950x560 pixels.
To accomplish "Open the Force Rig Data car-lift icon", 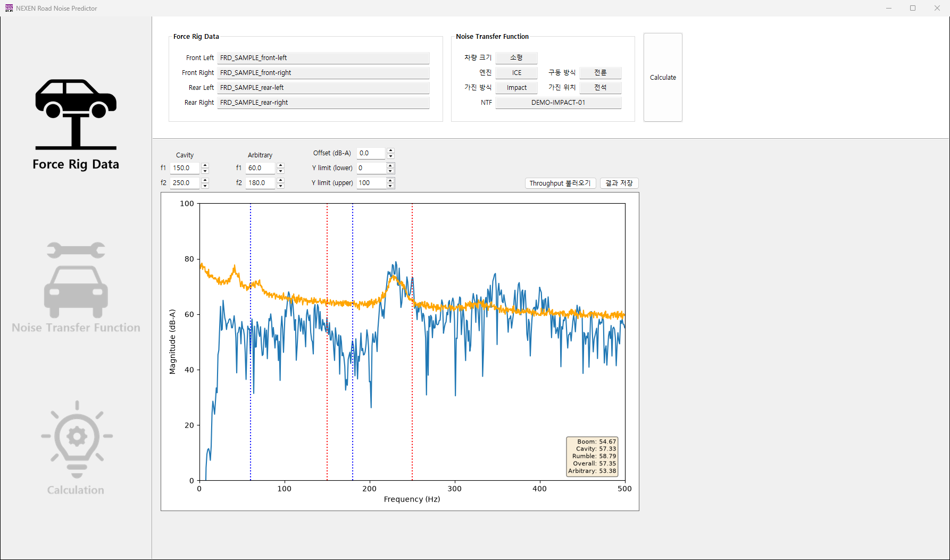I will tap(76, 114).
